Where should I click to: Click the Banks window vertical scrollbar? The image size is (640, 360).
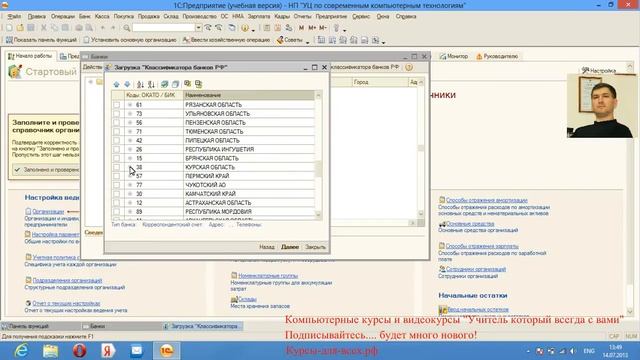tap(421, 148)
